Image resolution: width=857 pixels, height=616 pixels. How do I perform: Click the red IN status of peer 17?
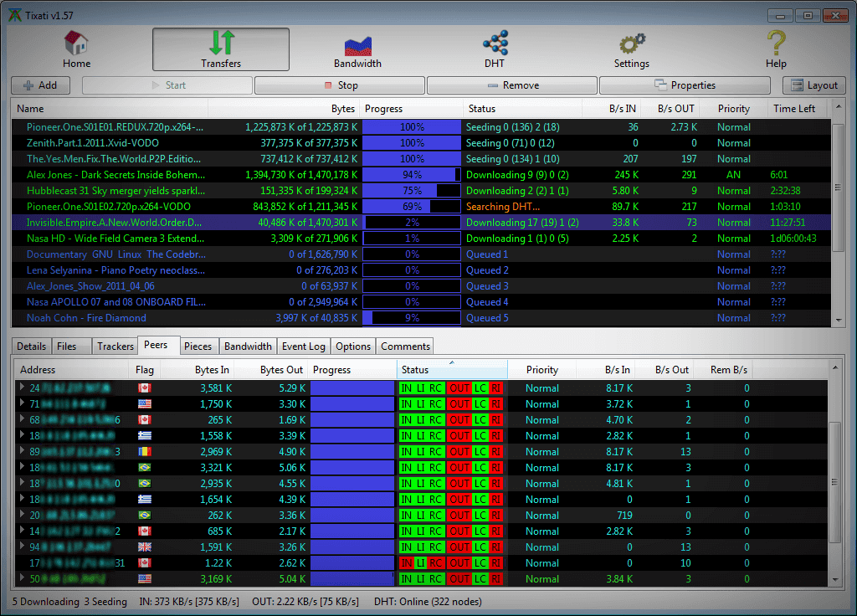point(406,563)
